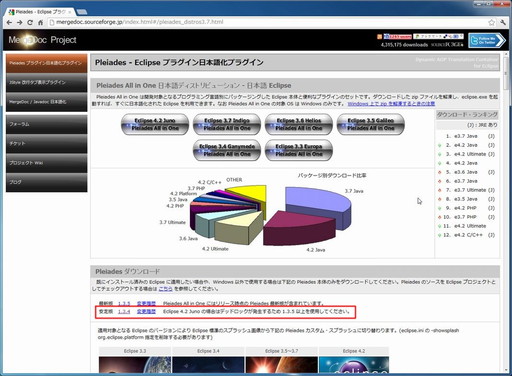
Task: Open the チケット sidebar item
Action: tap(46, 143)
